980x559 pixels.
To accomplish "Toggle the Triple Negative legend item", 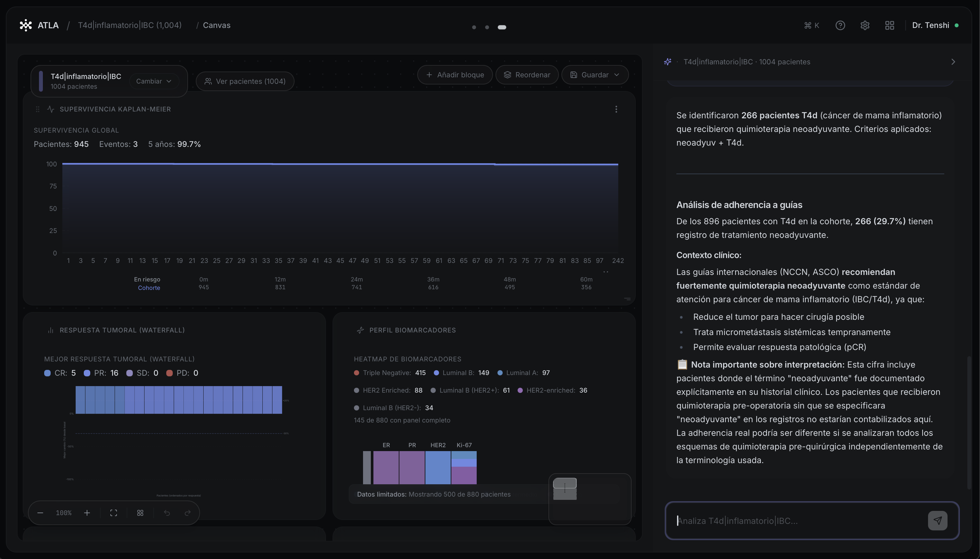I will coord(390,373).
